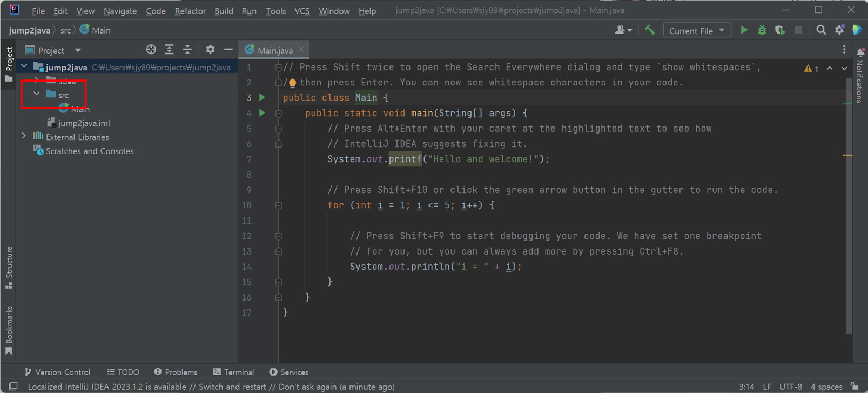The image size is (868, 393).
Task: Open the Current File run configuration dropdown
Action: (697, 31)
